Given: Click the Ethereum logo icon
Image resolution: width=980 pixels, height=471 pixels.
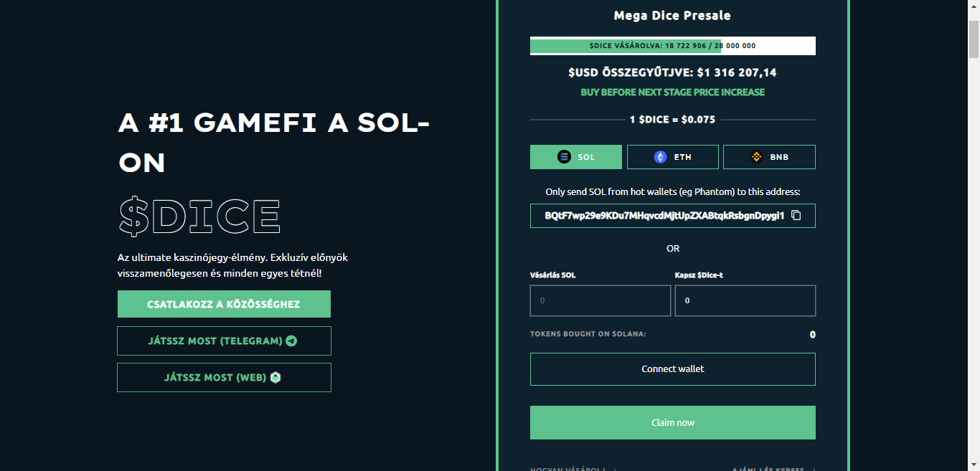Looking at the screenshot, I should 660,157.
